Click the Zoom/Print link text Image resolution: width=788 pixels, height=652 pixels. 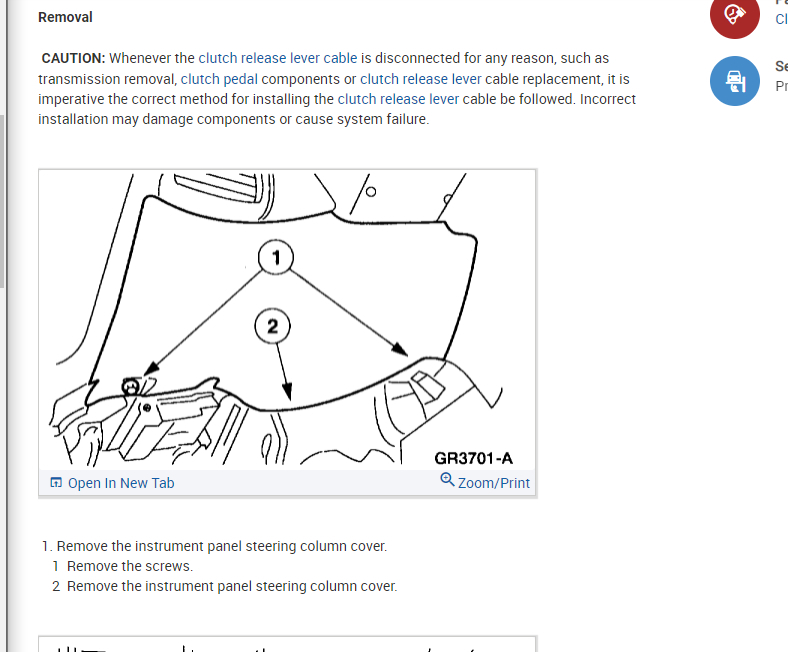click(x=494, y=483)
